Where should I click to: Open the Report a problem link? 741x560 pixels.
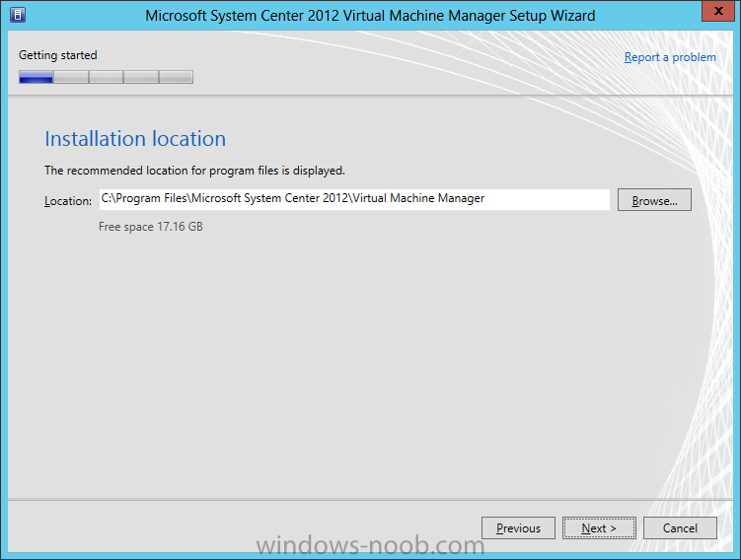[670, 57]
